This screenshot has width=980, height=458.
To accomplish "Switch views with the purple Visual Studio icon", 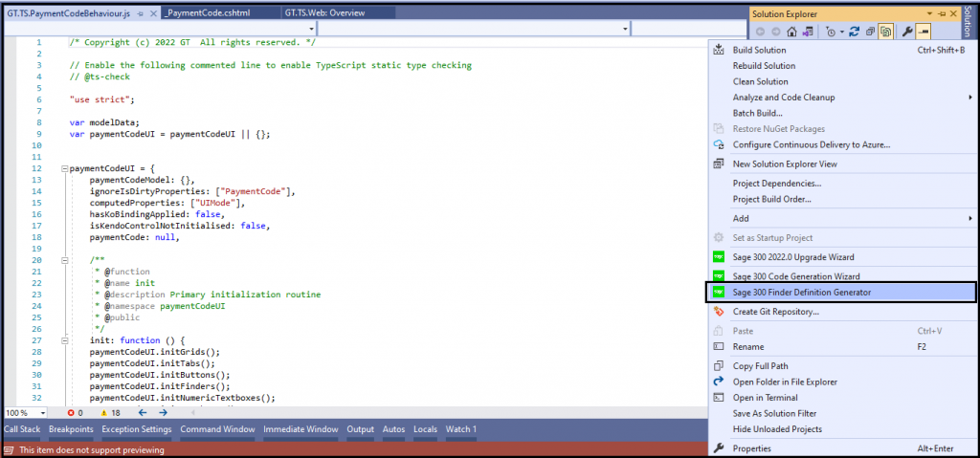I will [808, 32].
